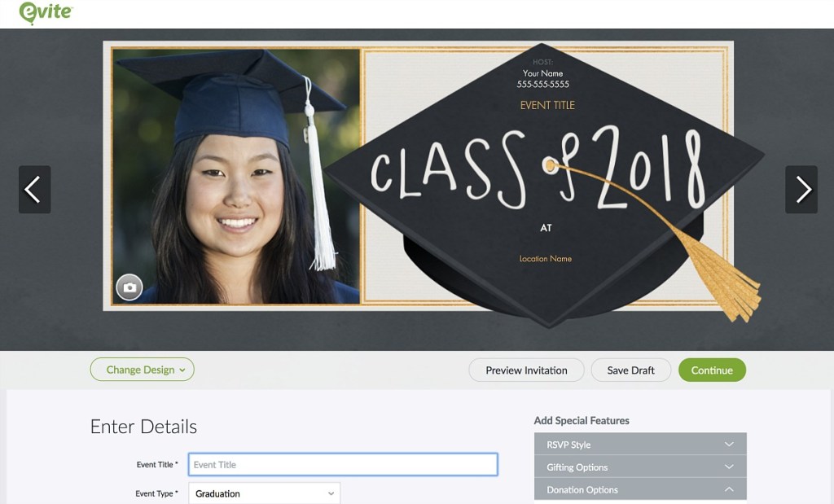Screen dimensions: 834x504
Task: Click the Evite logo
Action: click(x=46, y=13)
